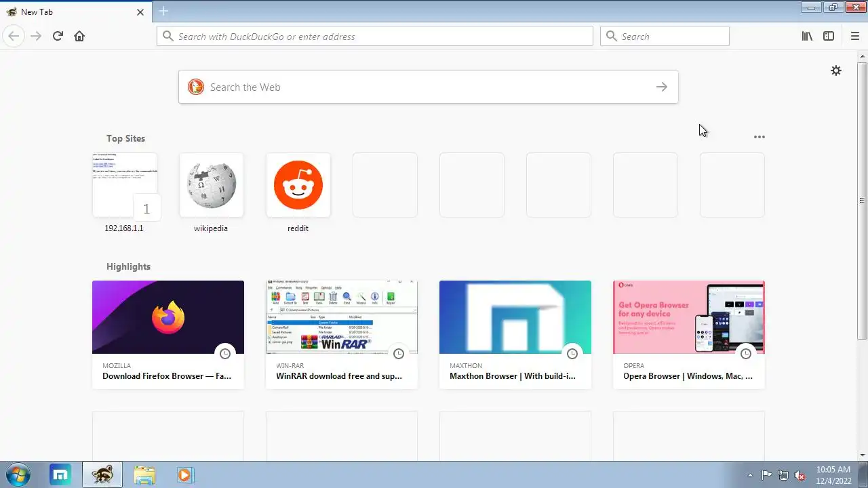The height and width of the screenshot is (488, 868).
Task: Reload the current page
Action: coord(58,36)
